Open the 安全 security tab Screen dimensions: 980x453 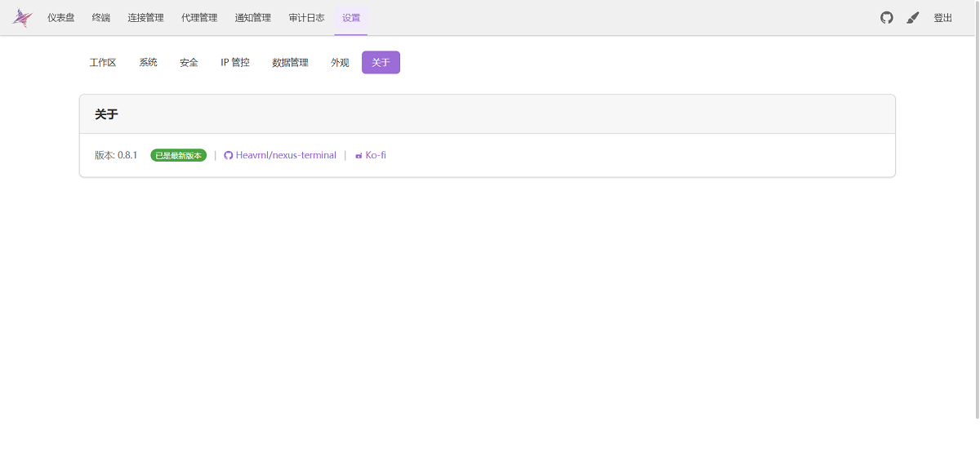[189, 63]
